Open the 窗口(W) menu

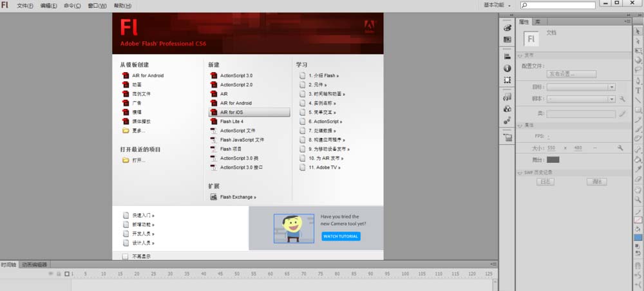97,6
